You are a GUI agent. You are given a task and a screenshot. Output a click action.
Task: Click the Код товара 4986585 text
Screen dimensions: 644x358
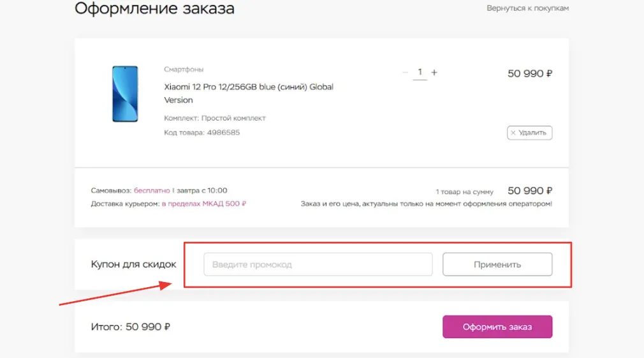click(201, 132)
